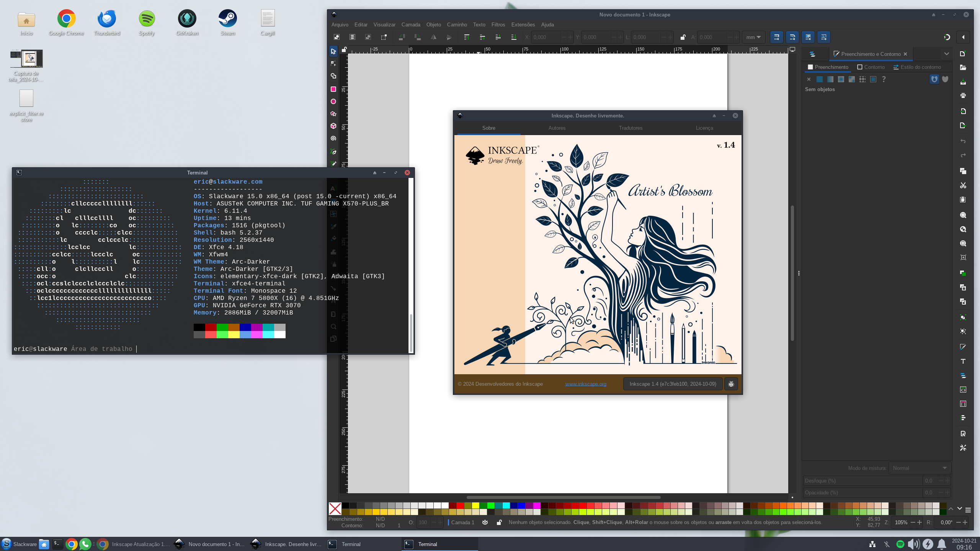Open the Arquivo menu

click(x=340, y=24)
